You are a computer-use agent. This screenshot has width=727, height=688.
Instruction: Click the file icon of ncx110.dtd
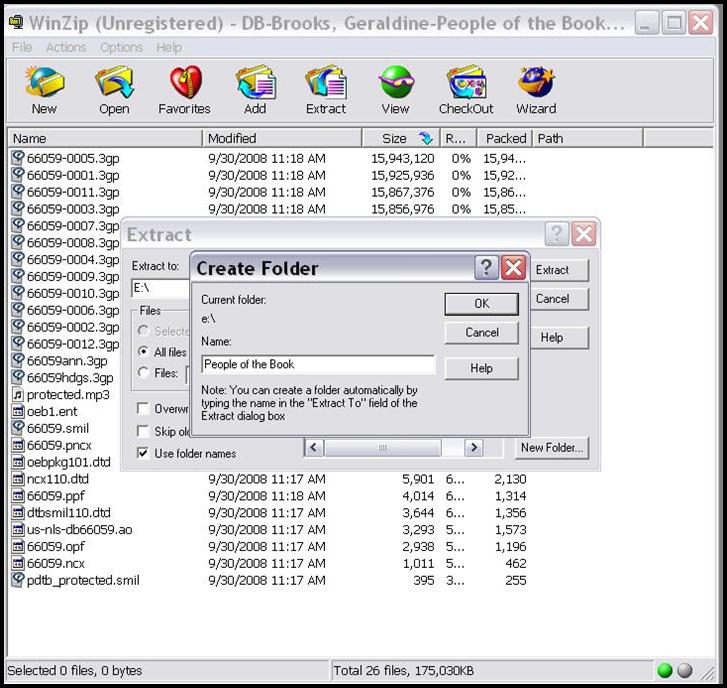tap(18, 479)
